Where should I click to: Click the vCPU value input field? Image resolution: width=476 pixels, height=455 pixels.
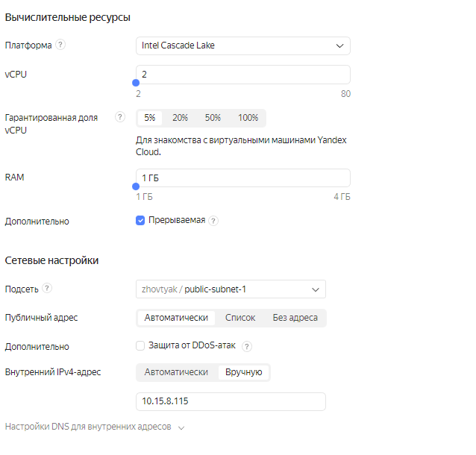(x=243, y=75)
